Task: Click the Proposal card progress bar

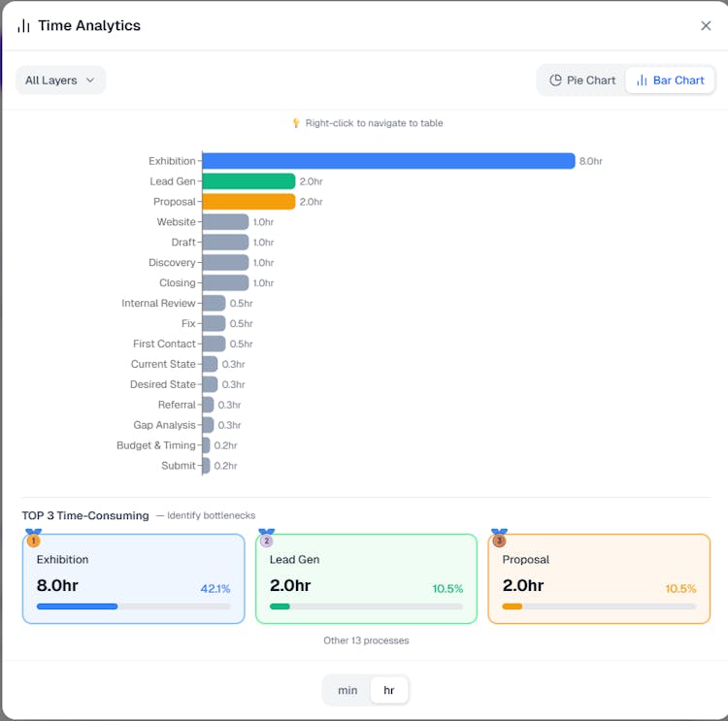Action: pos(599,606)
